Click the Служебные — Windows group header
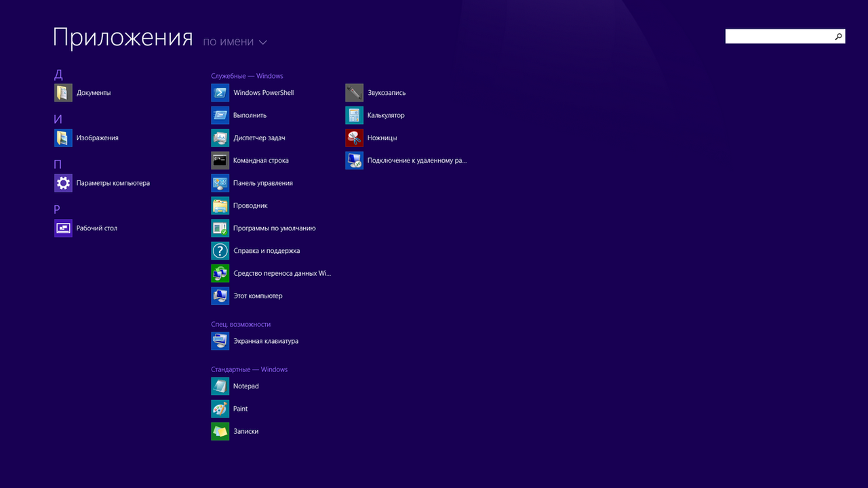Screen dimensions: 868x488 (x=247, y=76)
